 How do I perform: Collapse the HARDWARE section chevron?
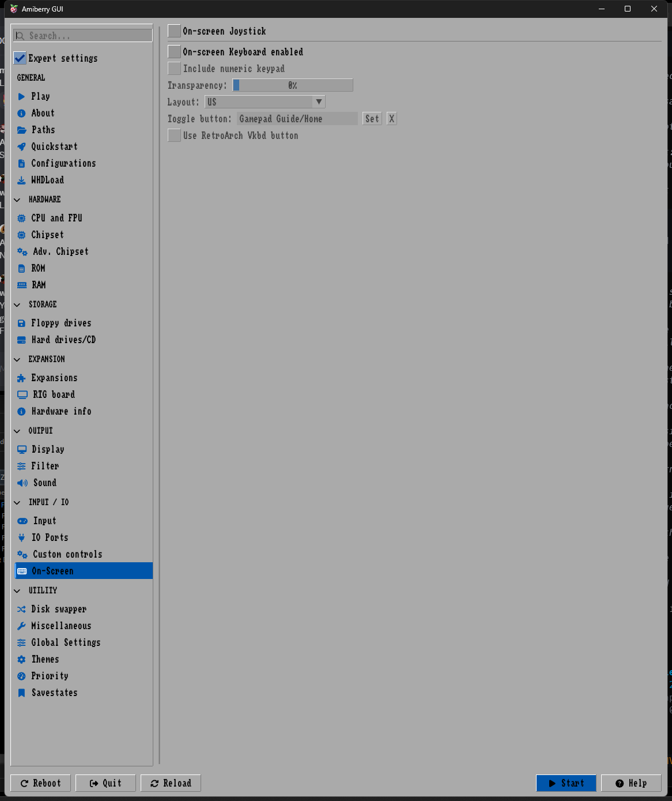point(17,200)
